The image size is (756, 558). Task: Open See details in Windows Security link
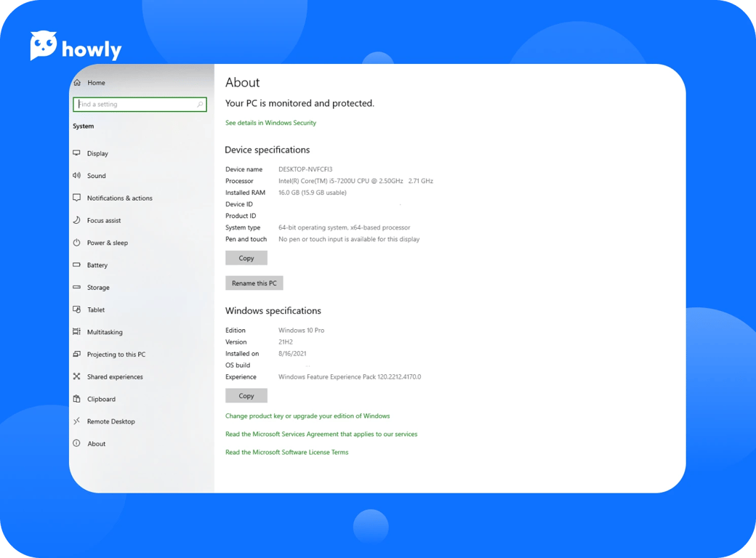pyautogui.click(x=270, y=123)
